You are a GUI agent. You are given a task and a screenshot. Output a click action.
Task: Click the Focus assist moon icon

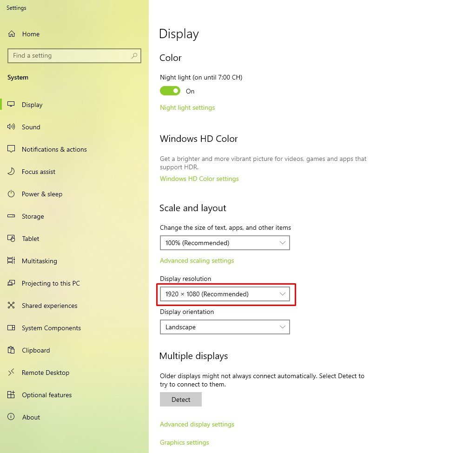tap(12, 172)
